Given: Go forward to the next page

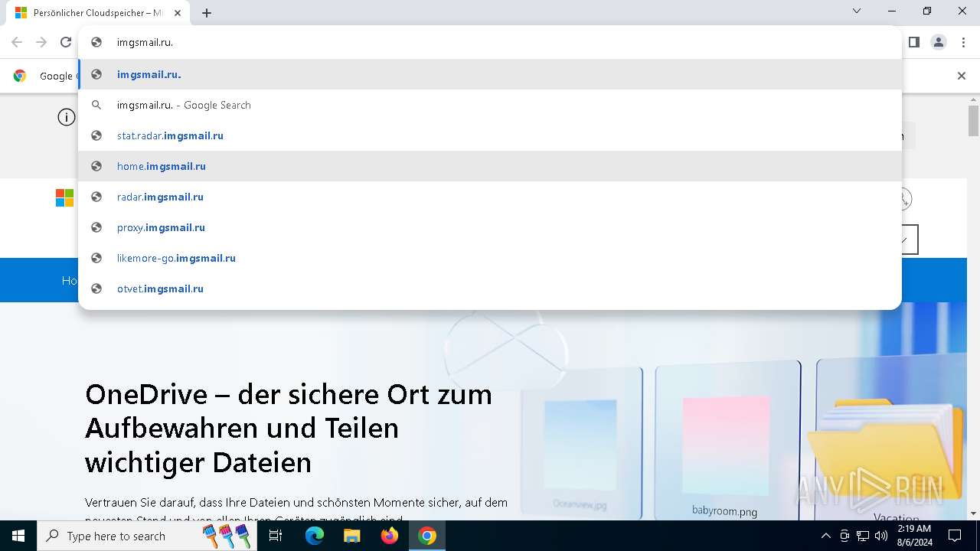Looking at the screenshot, I should pyautogui.click(x=41, y=42).
